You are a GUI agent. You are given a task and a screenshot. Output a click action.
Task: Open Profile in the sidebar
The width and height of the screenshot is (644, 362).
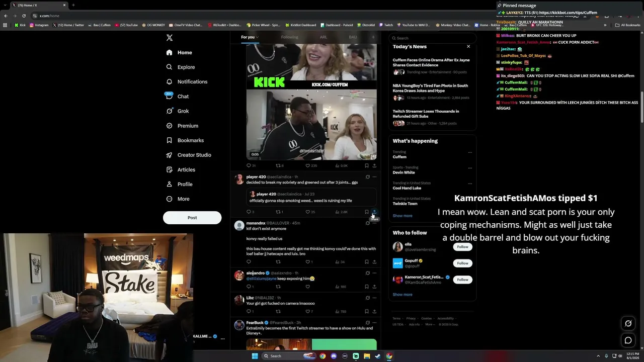179,184
